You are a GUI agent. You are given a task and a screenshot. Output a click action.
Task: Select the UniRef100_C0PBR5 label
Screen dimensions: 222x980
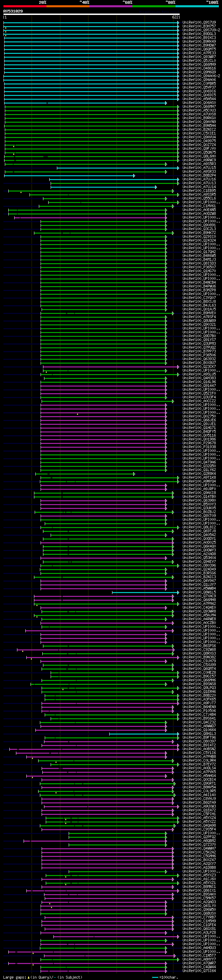click(199, 84)
